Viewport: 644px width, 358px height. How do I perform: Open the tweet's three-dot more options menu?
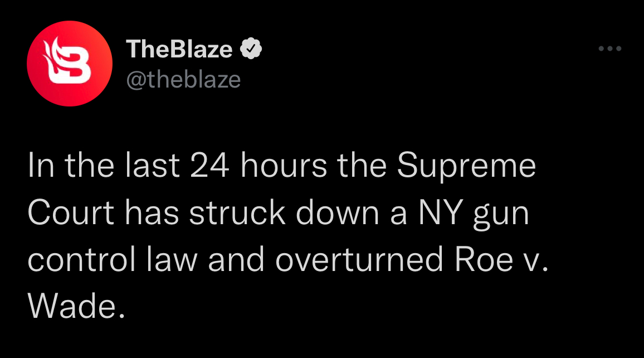point(610,49)
